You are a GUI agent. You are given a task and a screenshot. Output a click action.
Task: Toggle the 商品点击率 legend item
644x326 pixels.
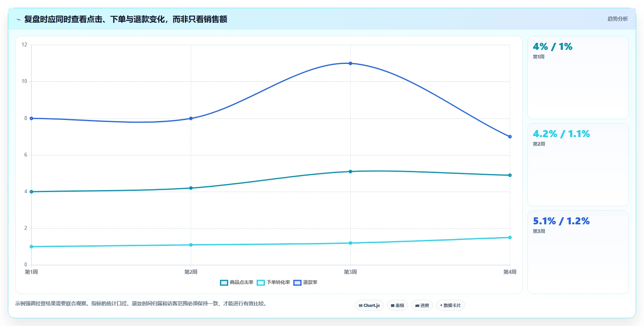[237, 282]
